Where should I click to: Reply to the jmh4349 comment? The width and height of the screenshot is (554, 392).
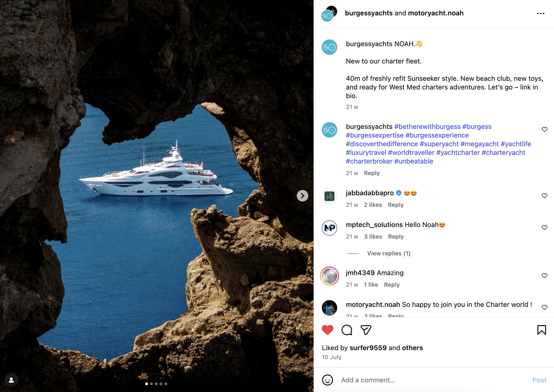pos(392,285)
